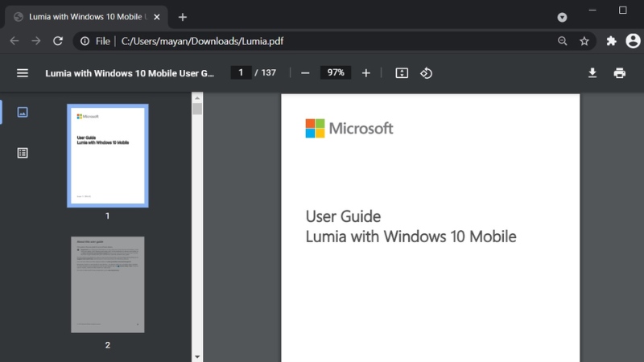The image size is (644, 362).
Task: Open page 2 thumbnail
Action: click(107, 284)
